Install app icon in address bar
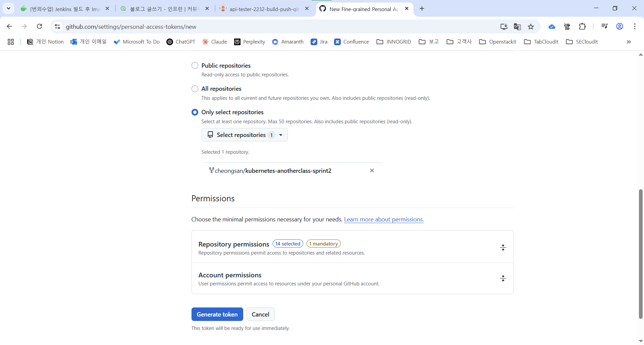 (504, 26)
